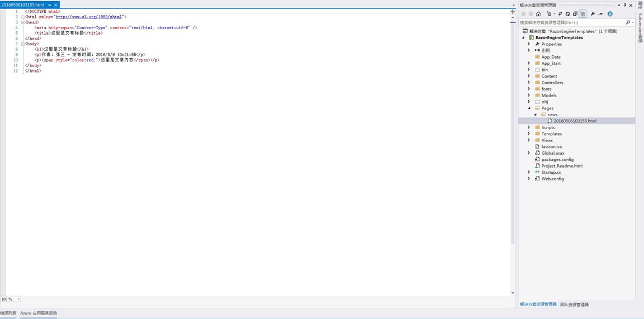Open the Azure 应用服务活动 tab

tap(39, 313)
